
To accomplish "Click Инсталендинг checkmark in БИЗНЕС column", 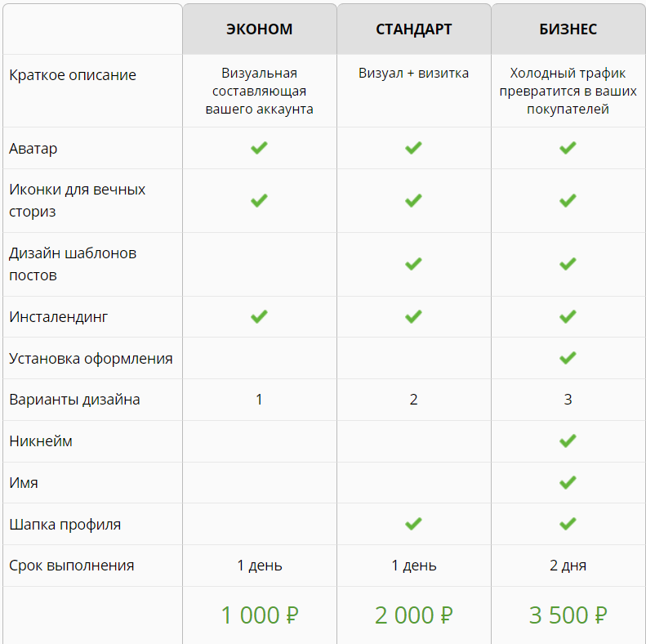I will pos(568,316).
